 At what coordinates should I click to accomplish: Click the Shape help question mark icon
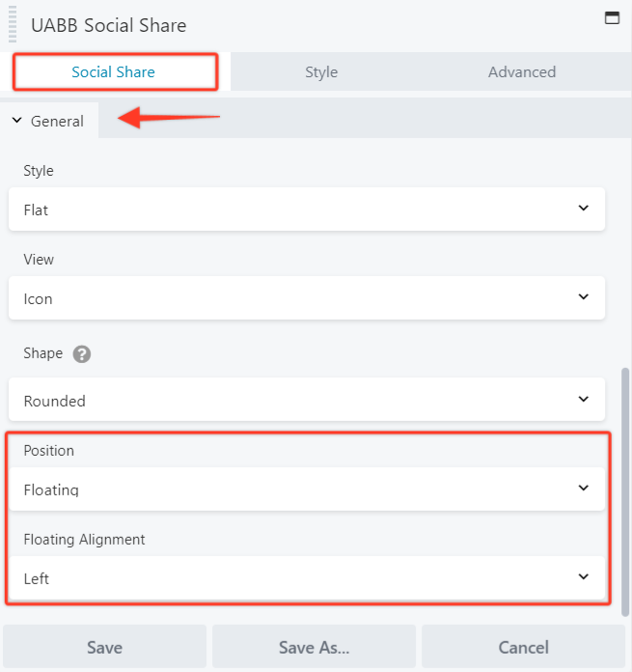[82, 353]
